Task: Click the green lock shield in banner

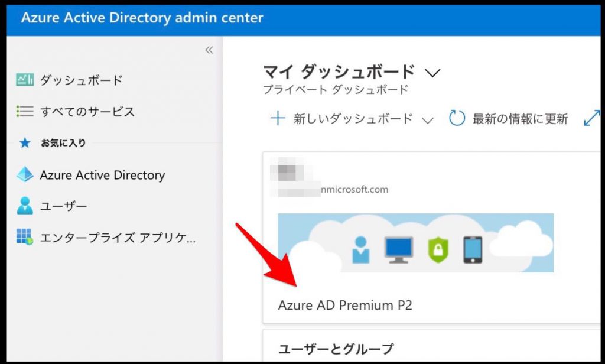Action: point(438,250)
